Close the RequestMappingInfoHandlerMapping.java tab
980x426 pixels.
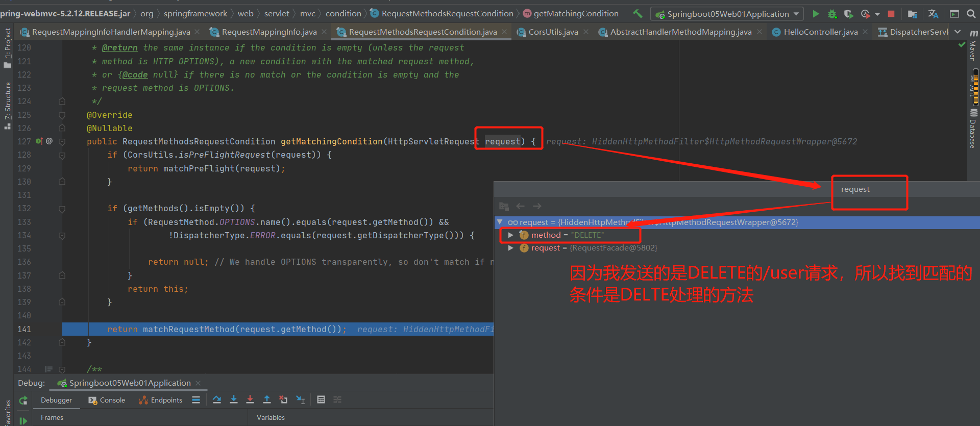[x=198, y=32]
